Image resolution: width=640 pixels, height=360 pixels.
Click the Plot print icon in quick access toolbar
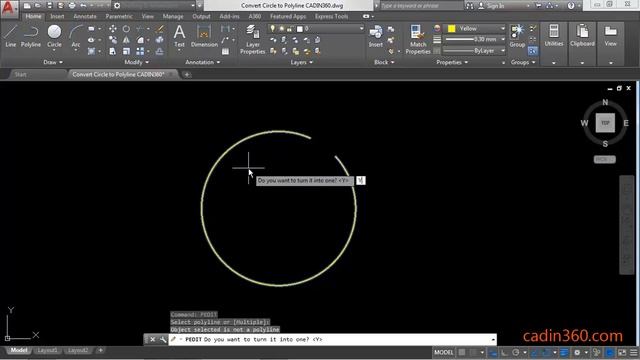click(x=72, y=6)
